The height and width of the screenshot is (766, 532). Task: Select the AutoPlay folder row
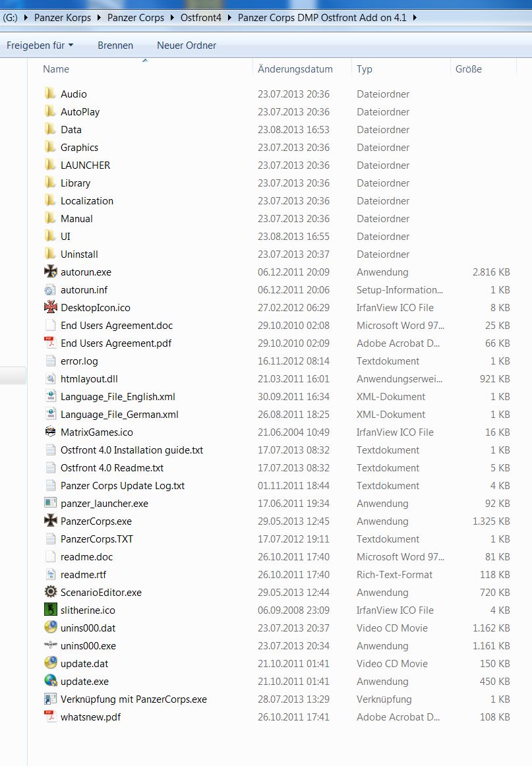[278, 111]
